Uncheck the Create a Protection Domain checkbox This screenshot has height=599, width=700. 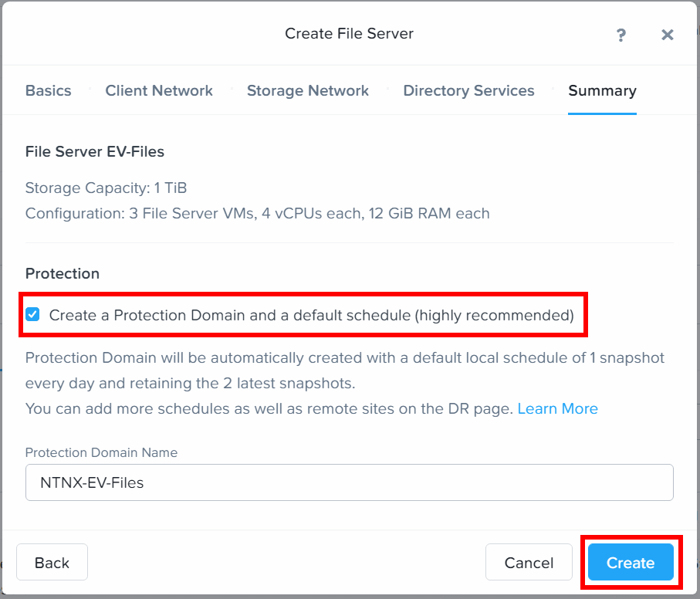[32, 314]
